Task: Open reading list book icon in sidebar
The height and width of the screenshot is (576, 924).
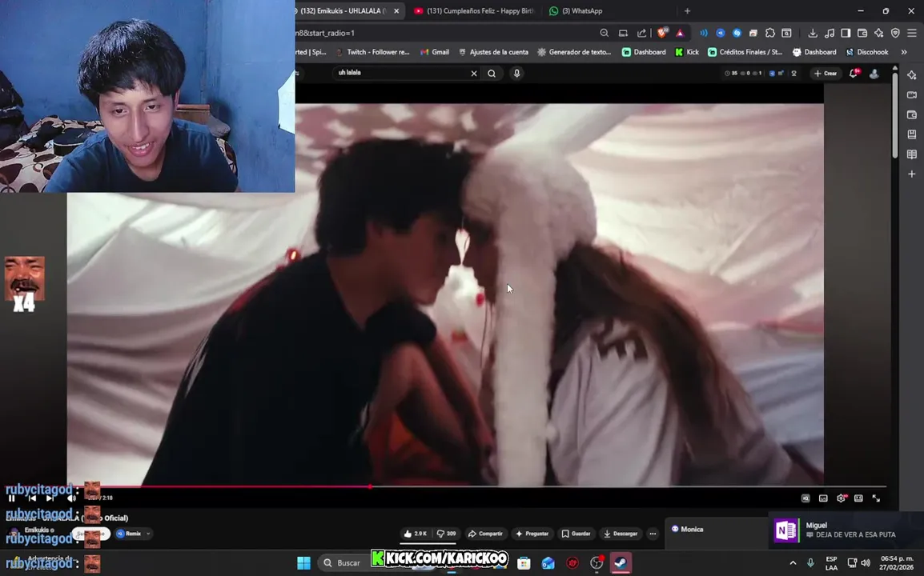Action: [912, 154]
